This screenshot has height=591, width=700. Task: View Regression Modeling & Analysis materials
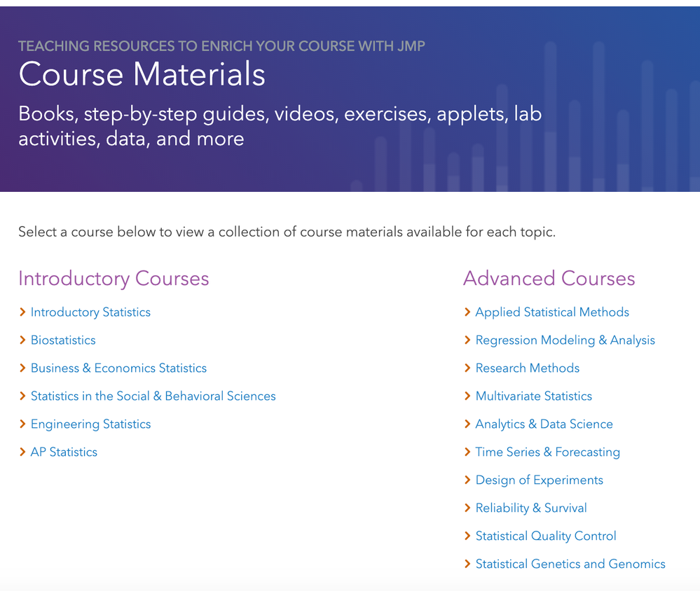click(565, 340)
